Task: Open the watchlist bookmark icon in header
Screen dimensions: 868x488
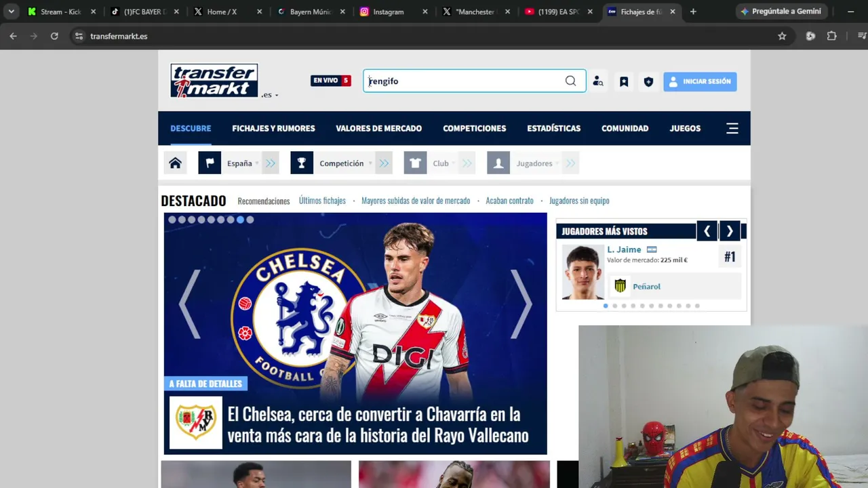Action: (624, 81)
